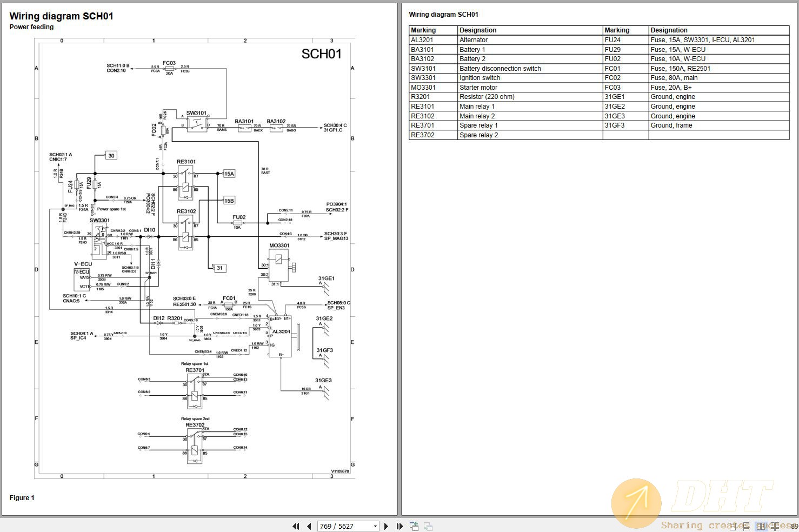Click the BA3101 battery label in diagram
Image resolution: width=799 pixels, height=532 pixels.
tap(244, 122)
